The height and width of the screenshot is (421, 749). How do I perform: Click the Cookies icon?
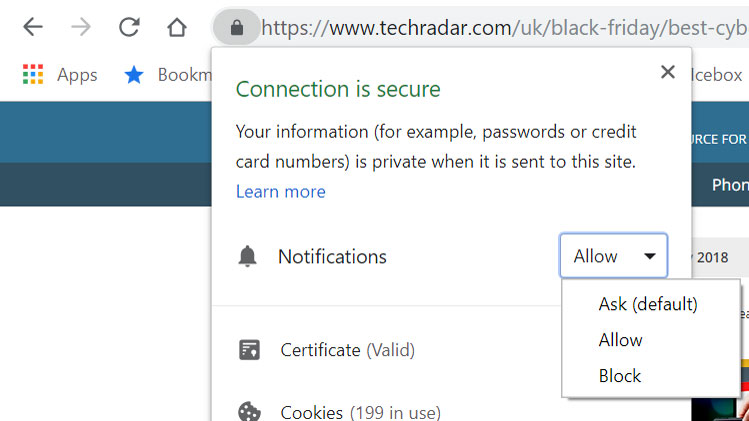249,411
